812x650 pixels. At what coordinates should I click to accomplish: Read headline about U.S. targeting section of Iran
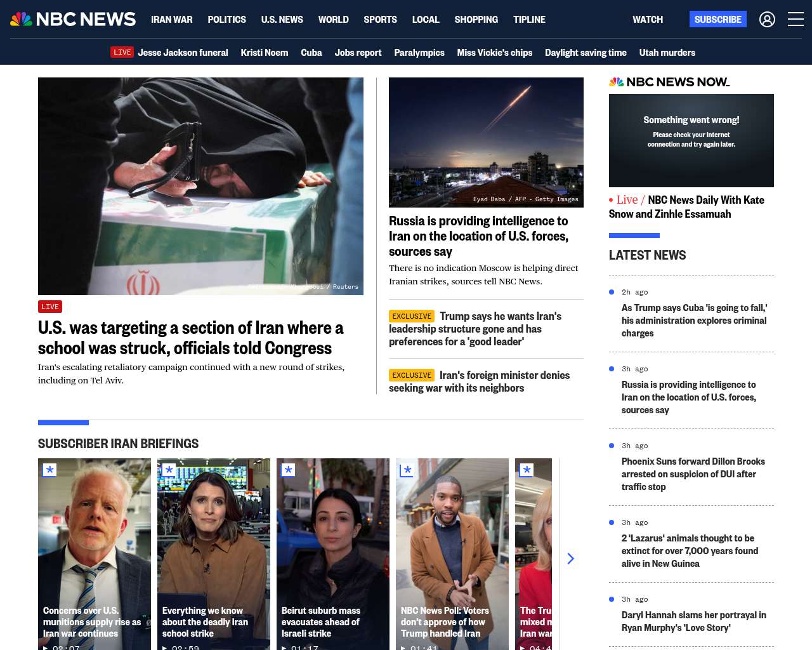(x=190, y=338)
